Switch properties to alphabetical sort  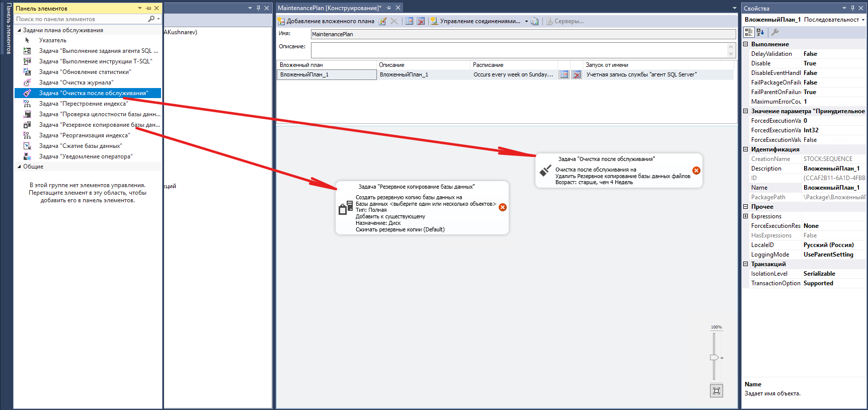pos(760,32)
